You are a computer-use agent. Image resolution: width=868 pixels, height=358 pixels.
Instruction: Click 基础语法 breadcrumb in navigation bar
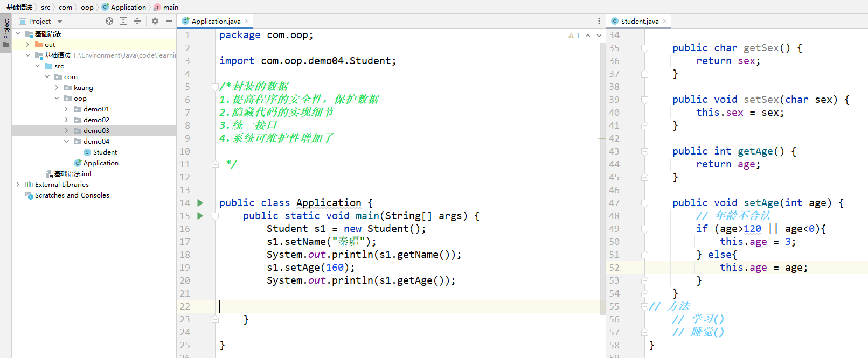(x=19, y=7)
